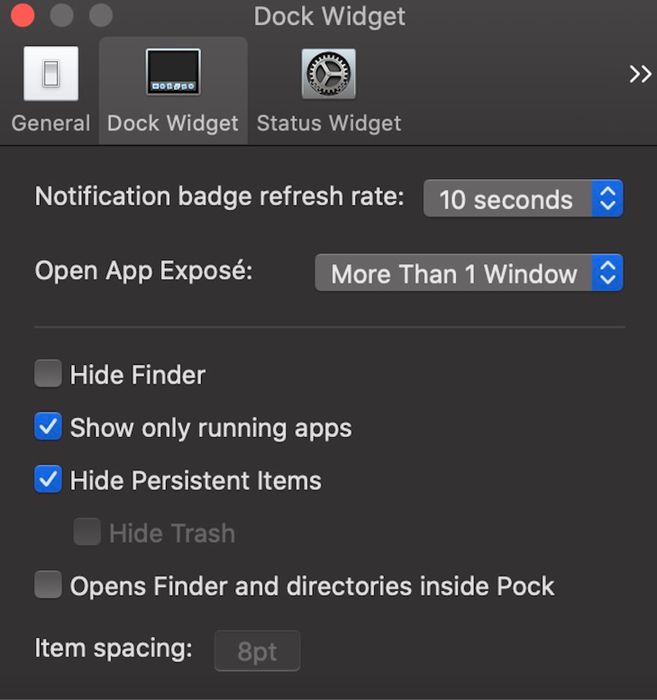Uncheck Show only running apps
657x700 pixels.
(x=48, y=428)
